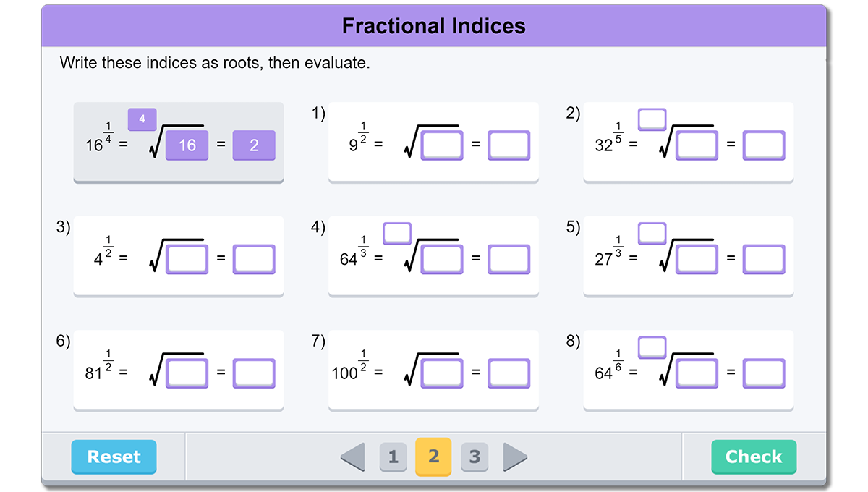Click answer box for question 4
The width and height of the screenshot is (868, 492).
[509, 260]
